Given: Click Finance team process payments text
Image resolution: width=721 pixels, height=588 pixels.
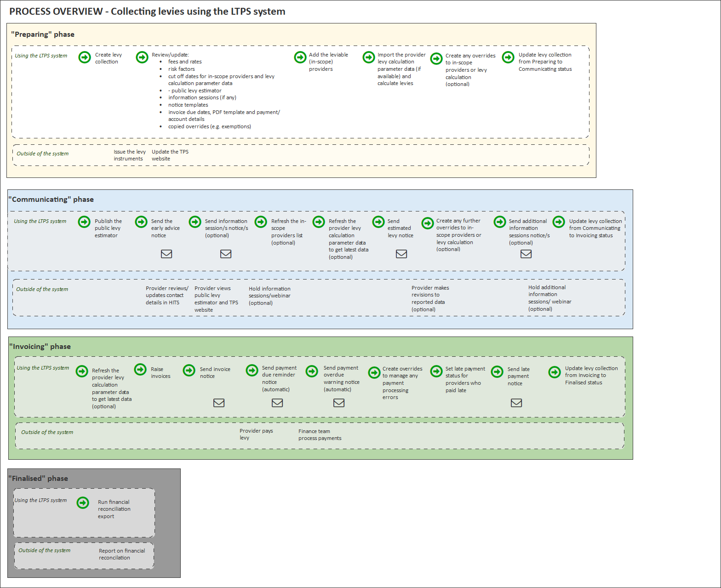Looking at the screenshot, I should coord(320,435).
